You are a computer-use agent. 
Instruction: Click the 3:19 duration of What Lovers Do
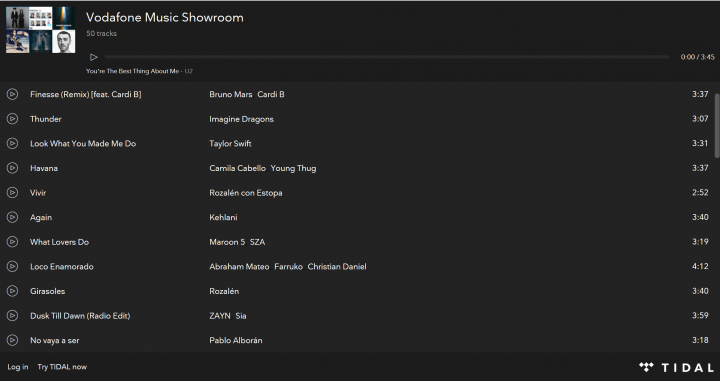pyautogui.click(x=700, y=242)
